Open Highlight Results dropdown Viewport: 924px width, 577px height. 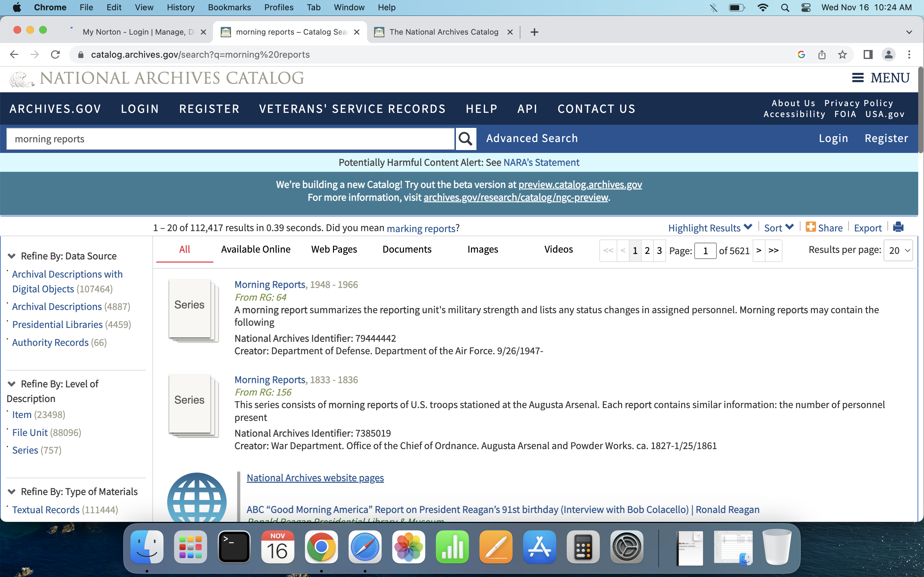coord(710,228)
